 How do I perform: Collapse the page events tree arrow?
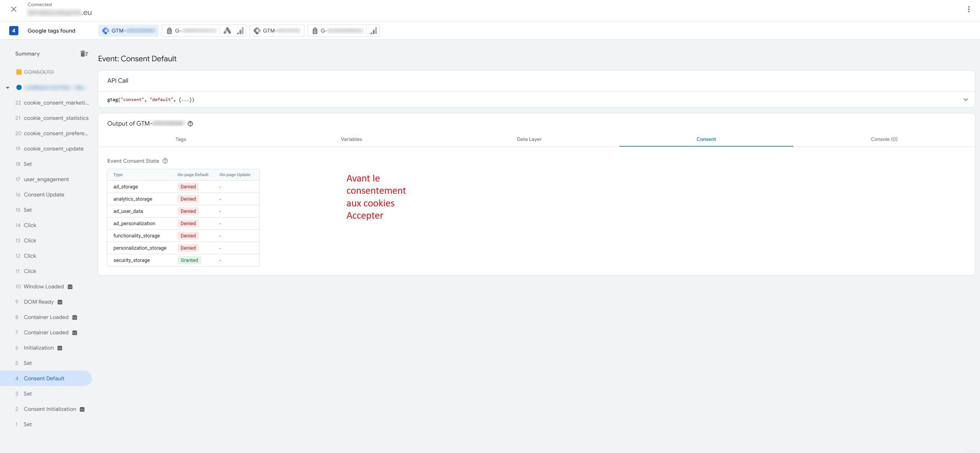[7, 88]
